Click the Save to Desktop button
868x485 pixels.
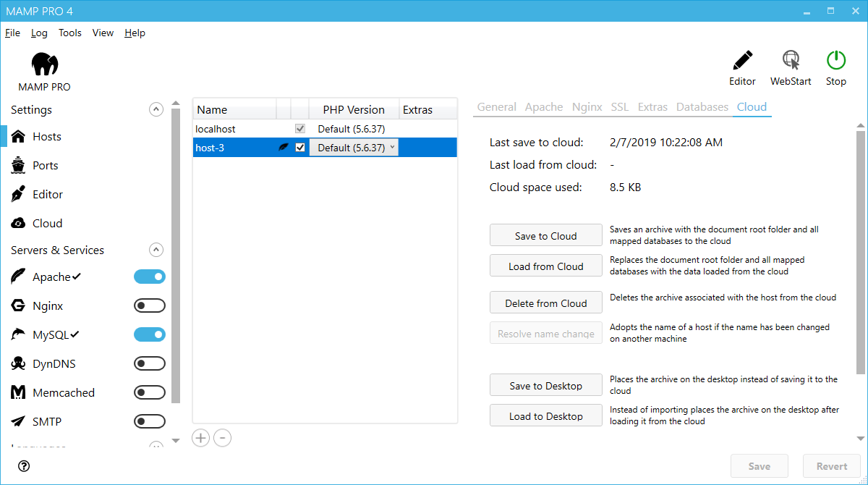(546, 385)
